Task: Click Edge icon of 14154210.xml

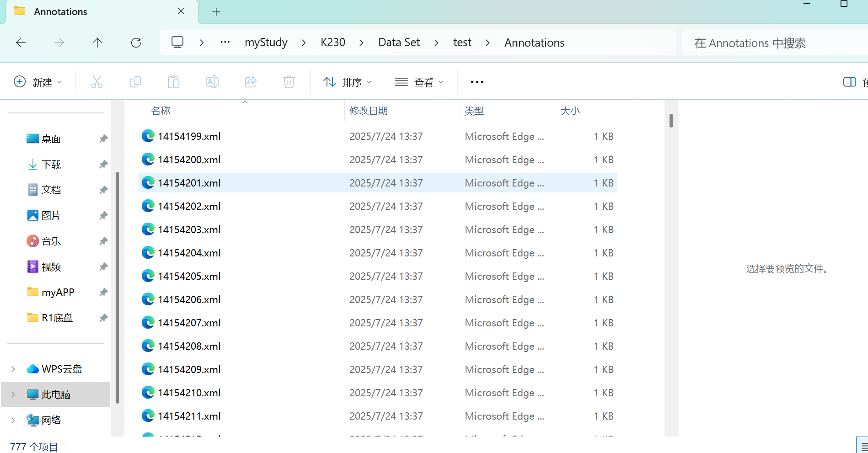Action: point(148,392)
